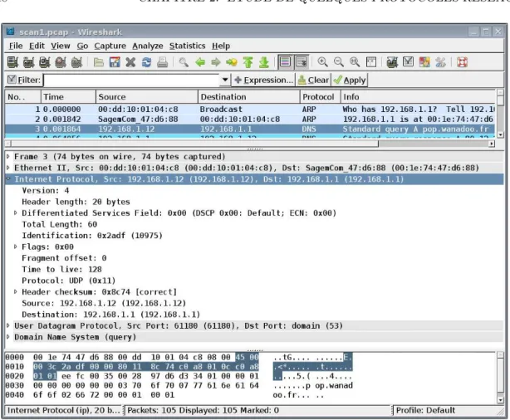The width and height of the screenshot is (510, 420).
Task: Open a capture file icon
Action: point(99,62)
